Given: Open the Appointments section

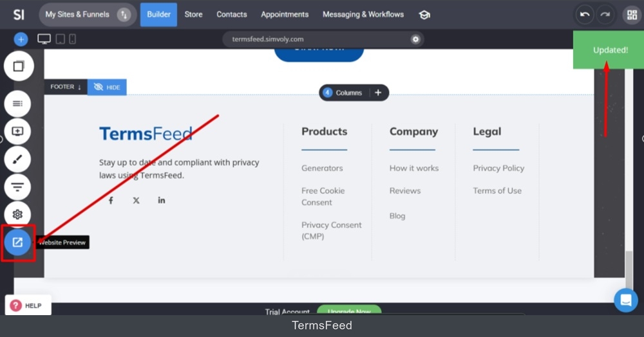Looking at the screenshot, I should (x=285, y=15).
